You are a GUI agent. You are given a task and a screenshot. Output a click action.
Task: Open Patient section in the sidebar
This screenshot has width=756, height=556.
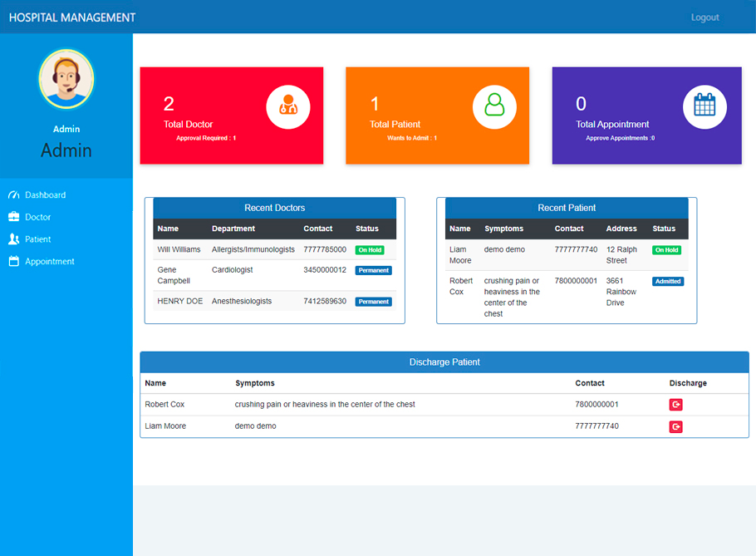click(37, 239)
